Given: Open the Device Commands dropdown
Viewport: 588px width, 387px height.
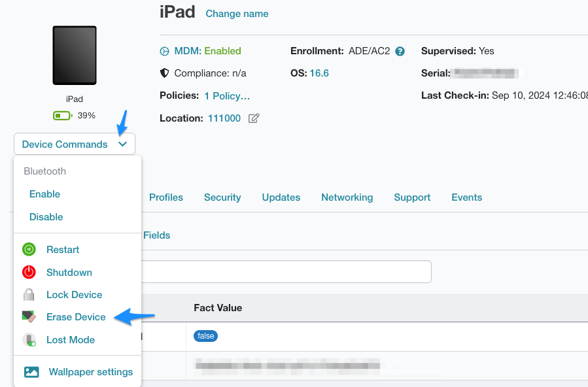Looking at the screenshot, I should point(75,144).
